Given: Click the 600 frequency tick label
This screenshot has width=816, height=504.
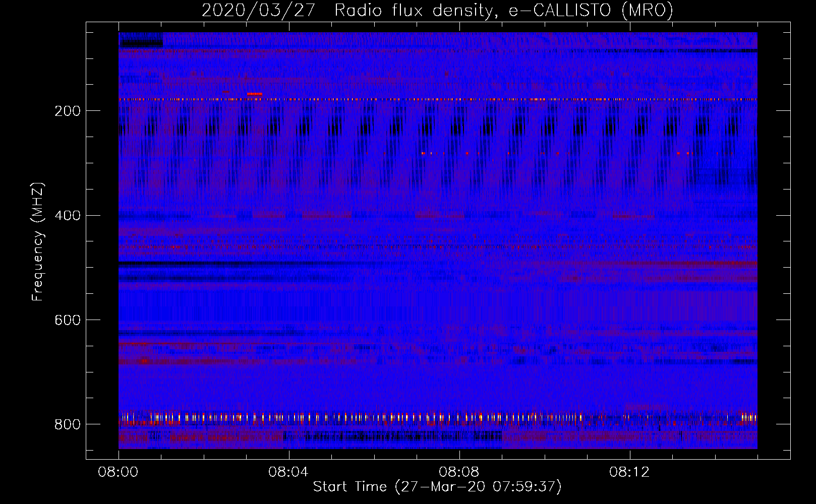Looking at the screenshot, I should 68,320.
